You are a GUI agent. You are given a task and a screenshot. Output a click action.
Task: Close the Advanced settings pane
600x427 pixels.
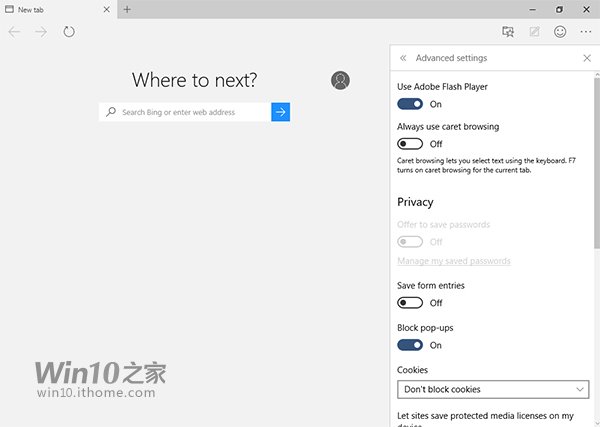click(x=587, y=59)
